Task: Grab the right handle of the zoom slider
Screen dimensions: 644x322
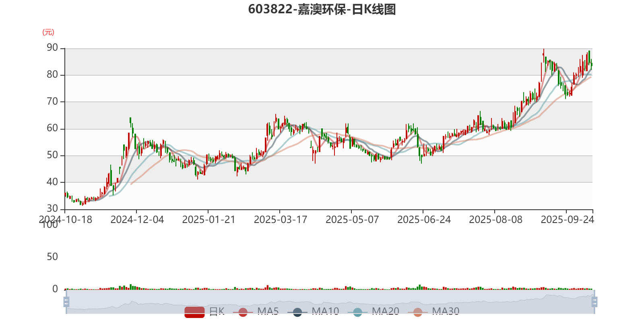Action: click(x=594, y=302)
